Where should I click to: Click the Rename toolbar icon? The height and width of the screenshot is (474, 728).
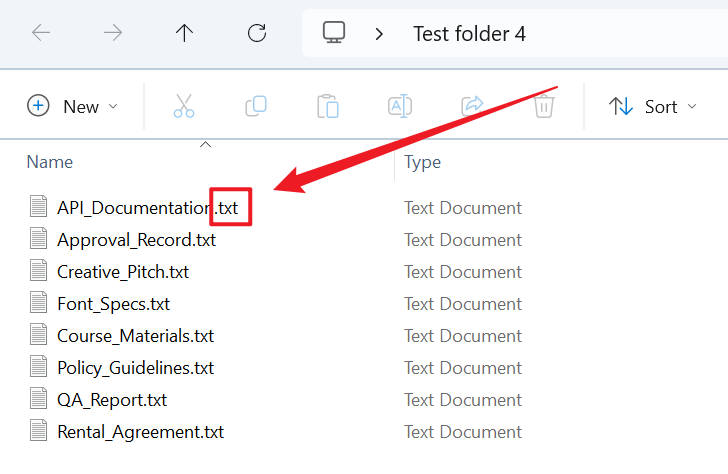(400, 106)
